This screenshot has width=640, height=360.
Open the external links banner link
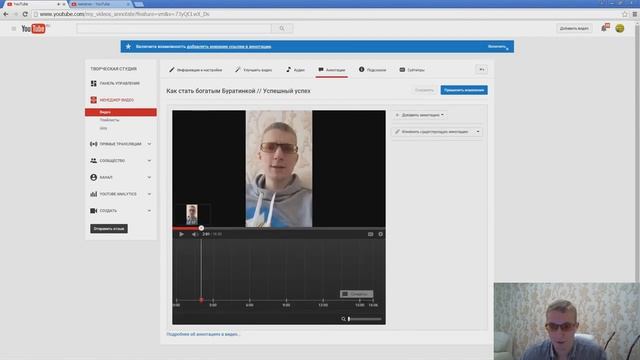229,47
